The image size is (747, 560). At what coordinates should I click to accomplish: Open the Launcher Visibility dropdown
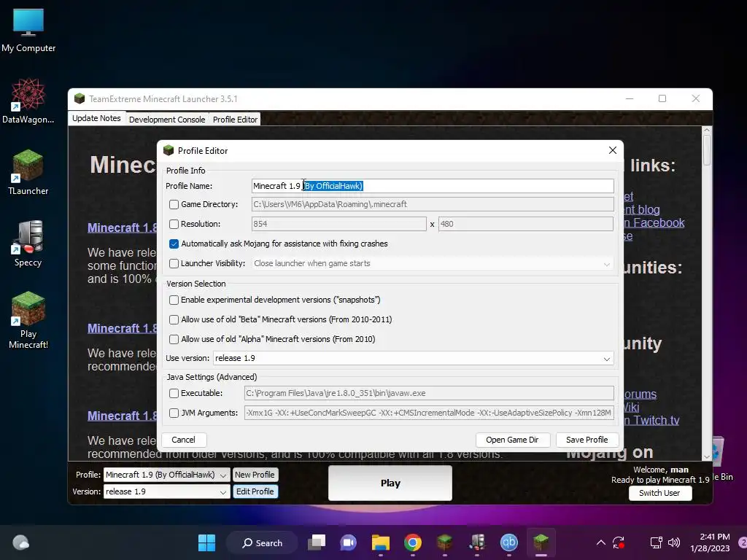(x=433, y=263)
